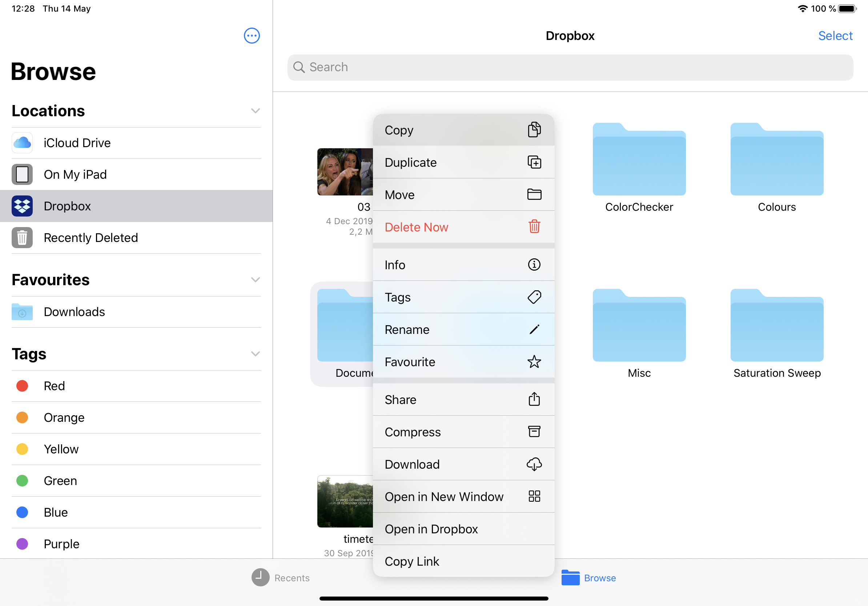The width and height of the screenshot is (868, 606).
Task: Open the Downloads favourite
Action: pyautogui.click(x=136, y=312)
